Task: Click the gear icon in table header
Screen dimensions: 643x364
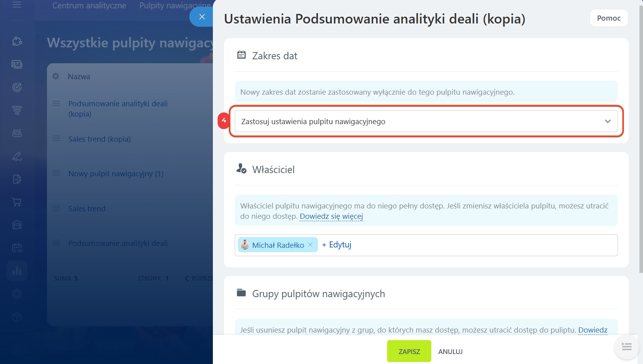Action: tap(56, 76)
